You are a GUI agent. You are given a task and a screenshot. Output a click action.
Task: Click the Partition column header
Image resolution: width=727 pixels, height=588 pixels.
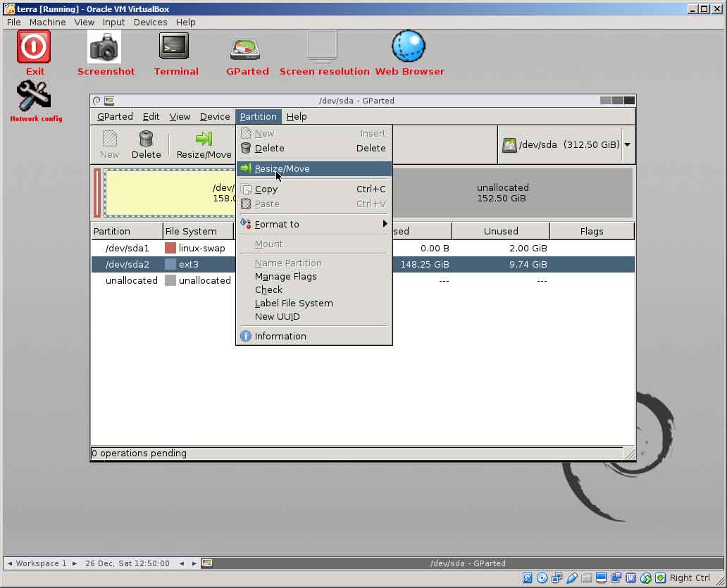click(x=127, y=231)
